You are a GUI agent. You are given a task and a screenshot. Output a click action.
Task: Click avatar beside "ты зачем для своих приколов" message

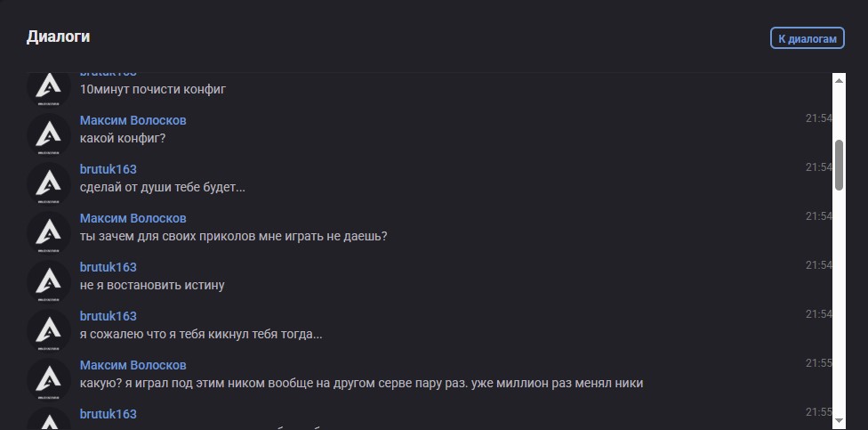[49, 233]
